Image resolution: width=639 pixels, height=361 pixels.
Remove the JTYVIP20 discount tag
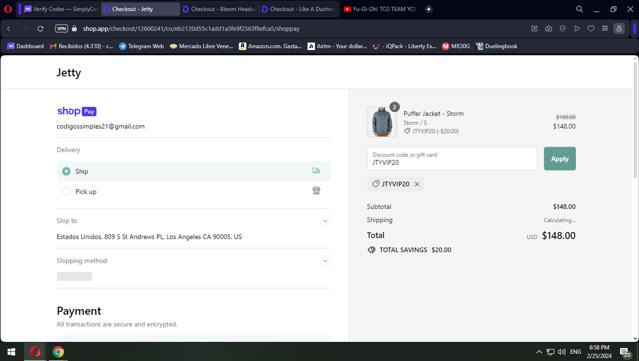[x=417, y=184]
